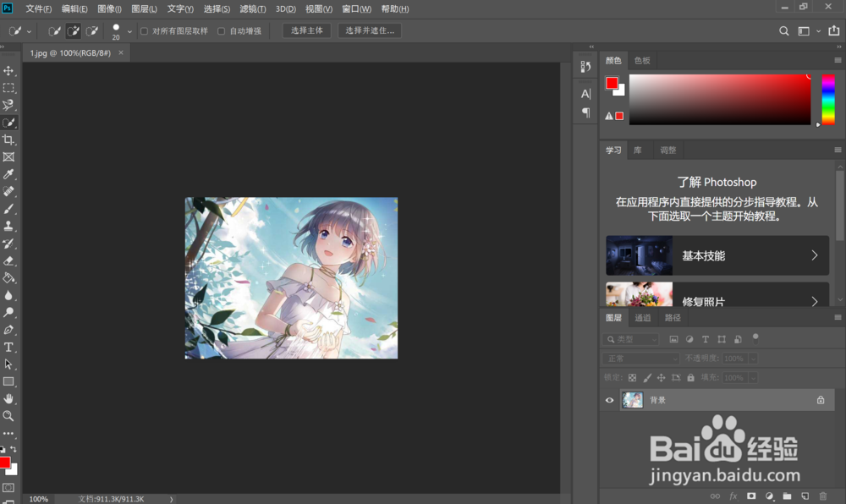Switch to the 色板 tab
The image size is (846, 504).
click(642, 60)
